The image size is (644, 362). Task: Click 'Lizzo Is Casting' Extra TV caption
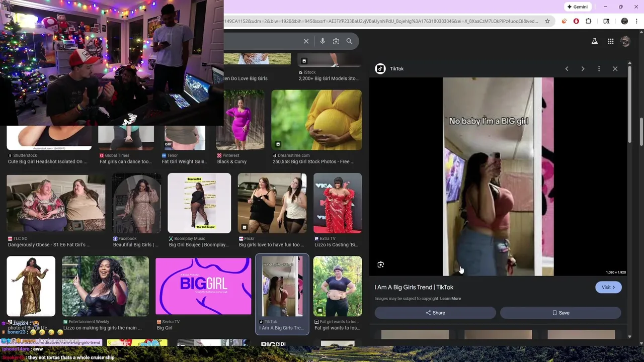tap(336, 245)
